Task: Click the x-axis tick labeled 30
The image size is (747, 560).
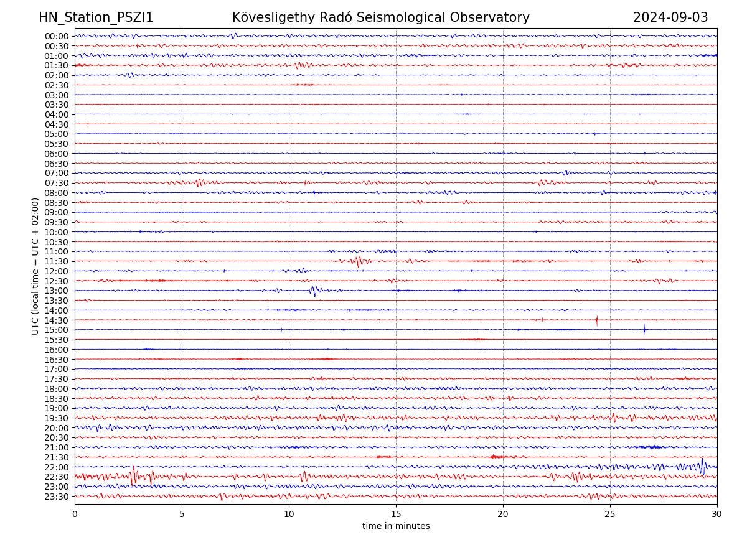Action: tap(717, 515)
